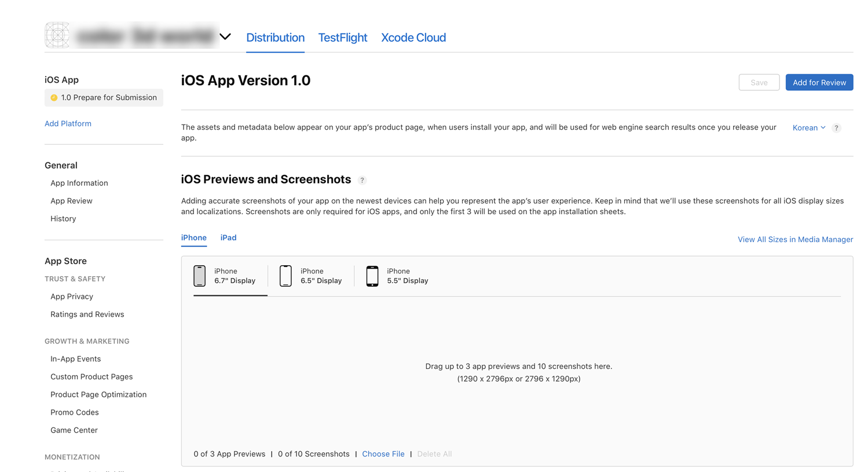
Task: Open Game Center settings
Action: pos(74,430)
